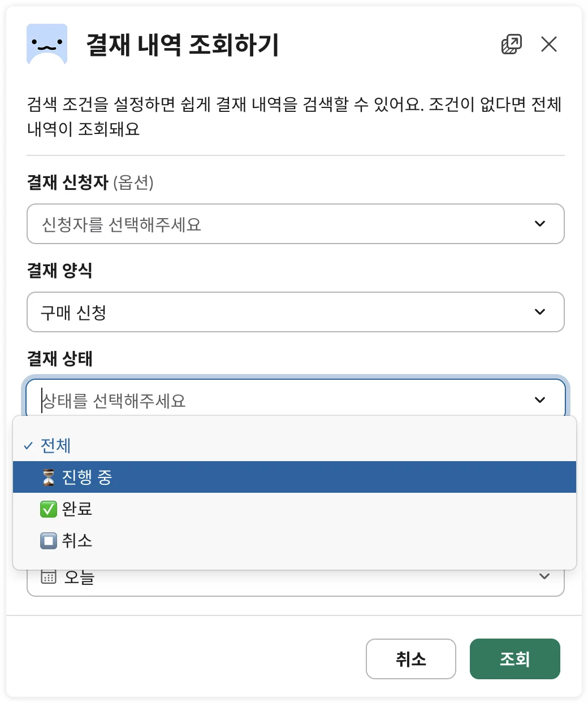The height and width of the screenshot is (703, 588).
Task: Click the square stop icon in the list
Action: coord(49,541)
